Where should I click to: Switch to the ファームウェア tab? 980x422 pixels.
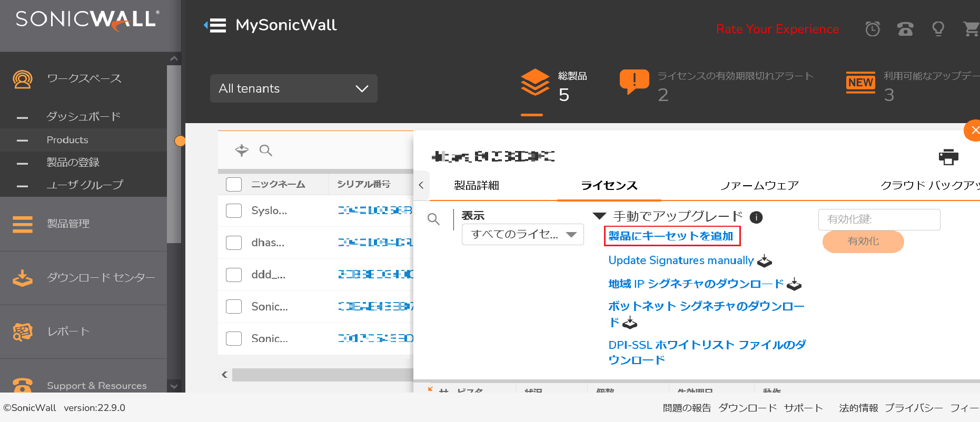pos(759,185)
